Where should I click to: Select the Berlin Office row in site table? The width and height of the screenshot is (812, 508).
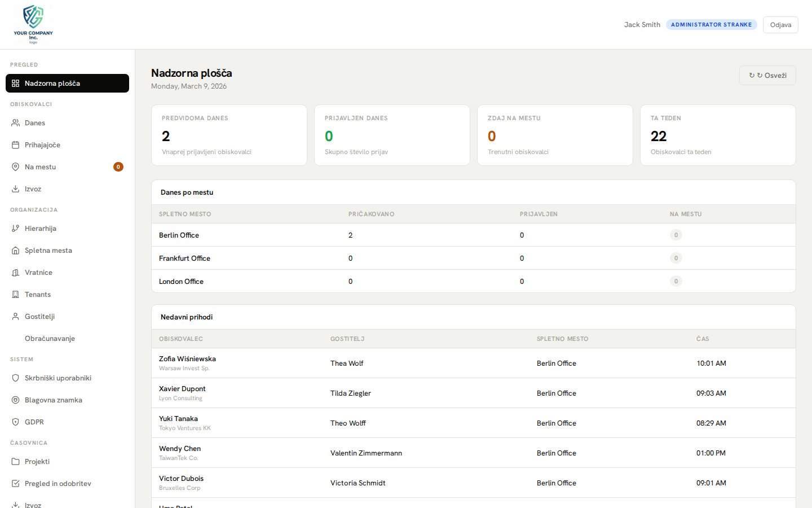(179, 235)
